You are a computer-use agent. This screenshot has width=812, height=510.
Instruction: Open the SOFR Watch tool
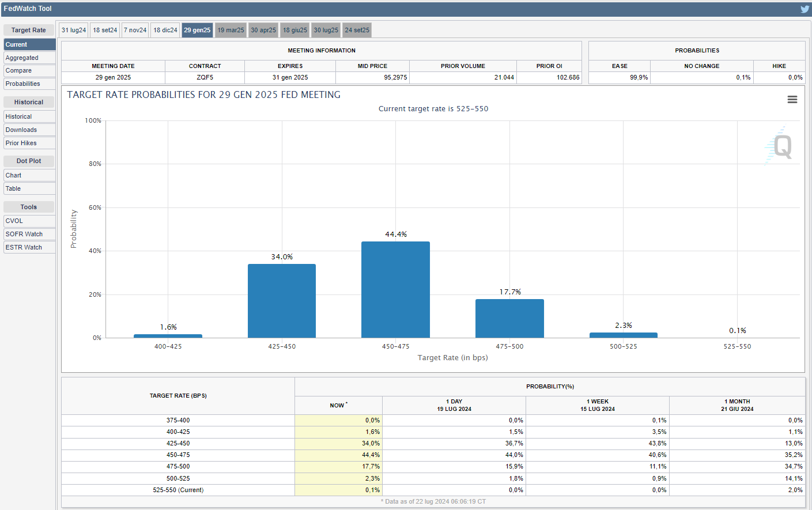29,234
